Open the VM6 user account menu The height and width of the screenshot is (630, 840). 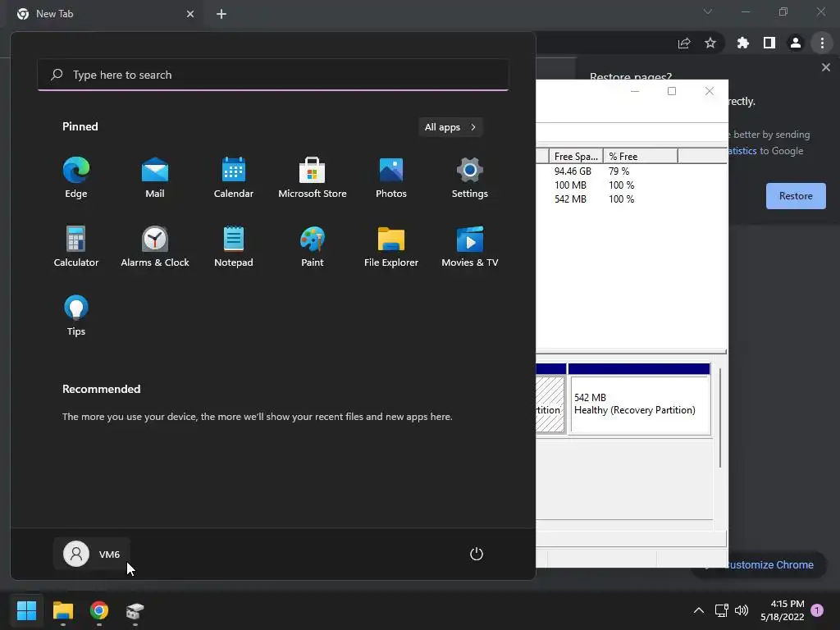pyautogui.click(x=92, y=554)
